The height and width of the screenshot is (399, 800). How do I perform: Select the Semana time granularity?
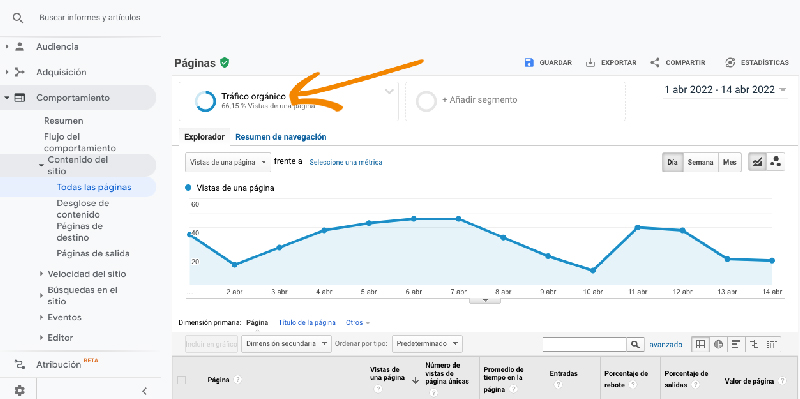[x=701, y=162]
